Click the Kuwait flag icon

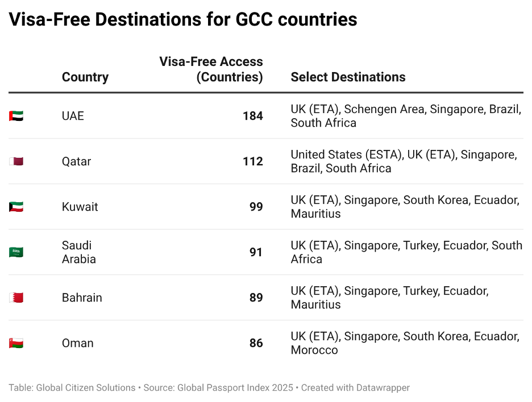[16, 207]
